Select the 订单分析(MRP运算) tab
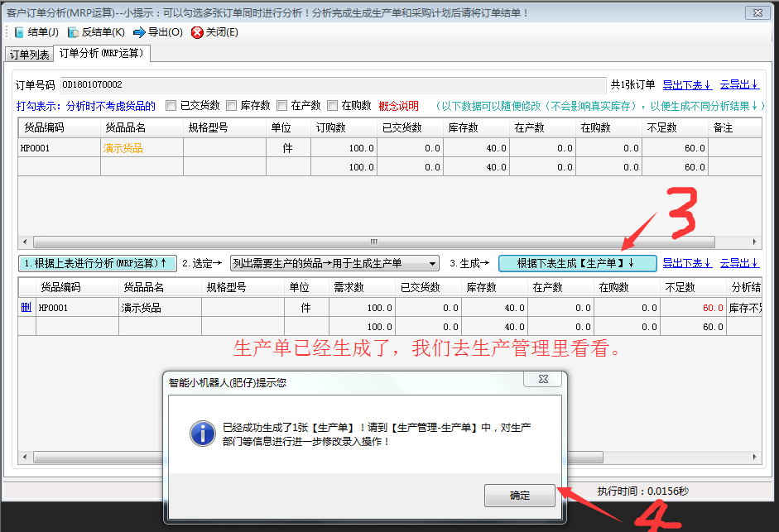 point(102,54)
